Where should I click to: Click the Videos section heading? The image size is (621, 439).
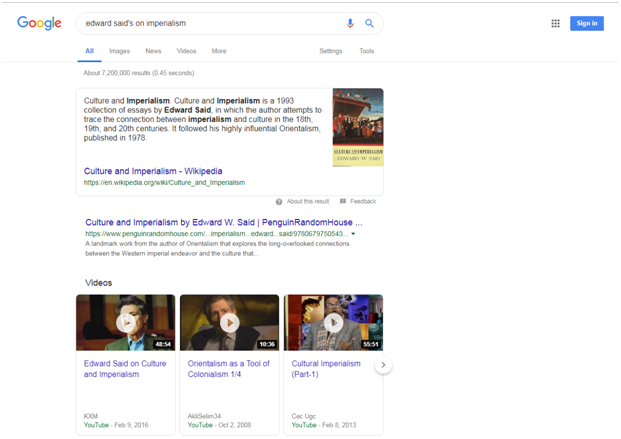click(99, 283)
